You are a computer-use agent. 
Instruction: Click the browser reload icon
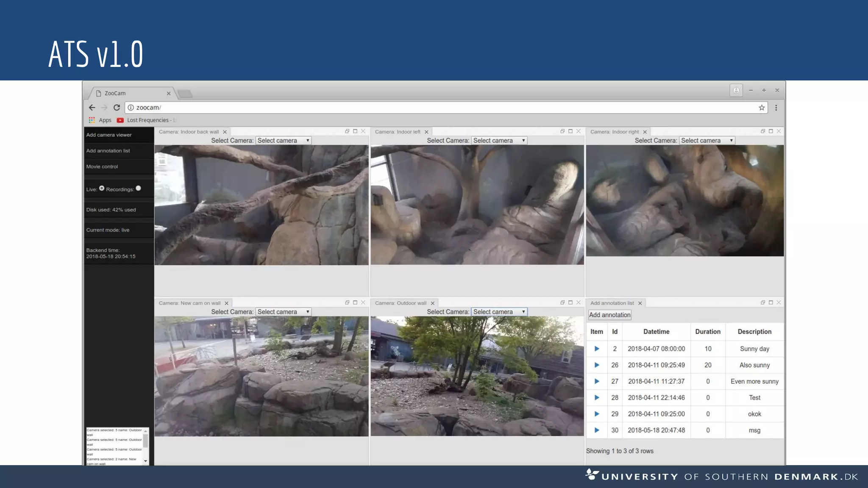[117, 108]
